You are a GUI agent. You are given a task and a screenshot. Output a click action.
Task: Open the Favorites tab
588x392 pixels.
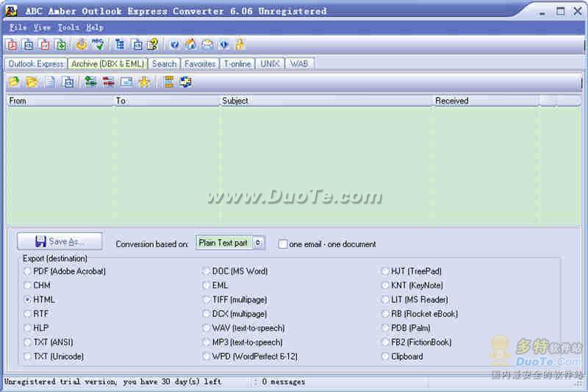coord(200,64)
